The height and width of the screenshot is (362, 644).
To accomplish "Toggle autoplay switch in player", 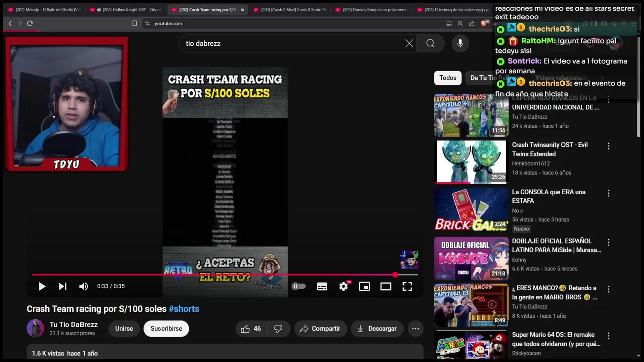I will click(x=299, y=286).
